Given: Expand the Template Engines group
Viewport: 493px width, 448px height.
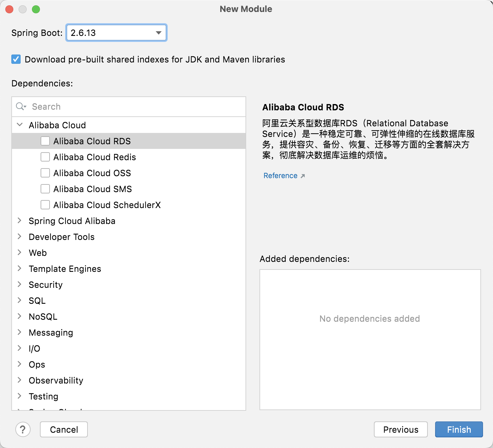Looking at the screenshot, I should pyautogui.click(x=20, y=268).
